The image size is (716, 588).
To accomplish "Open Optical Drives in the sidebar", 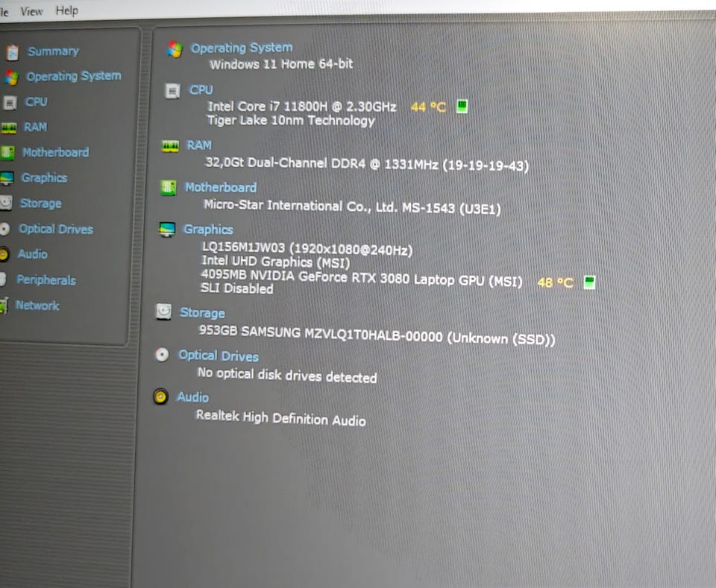I will pyautogui.click(x=56, y=229).
